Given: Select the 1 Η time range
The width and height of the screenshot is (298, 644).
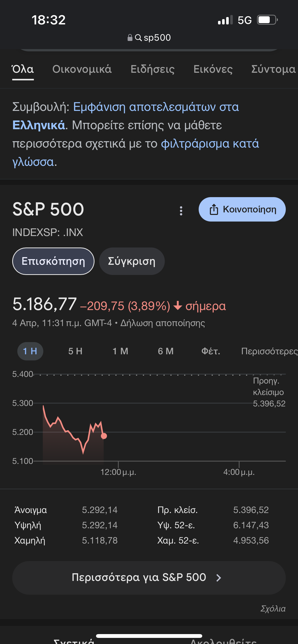Looking at the screenshot, I should [x=30, y=351].
